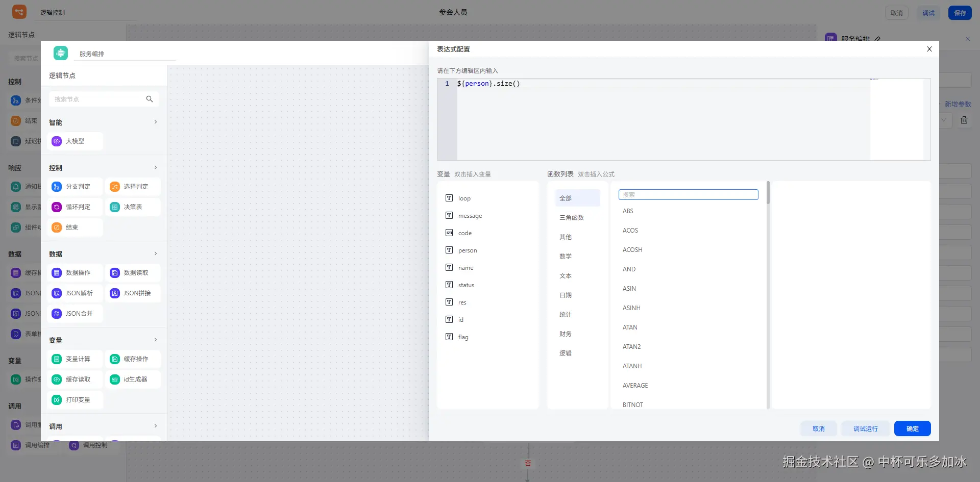Select the person variable in list
Image resolution: width=980 pixels, height=482 pixels.
tap(467, 250)
